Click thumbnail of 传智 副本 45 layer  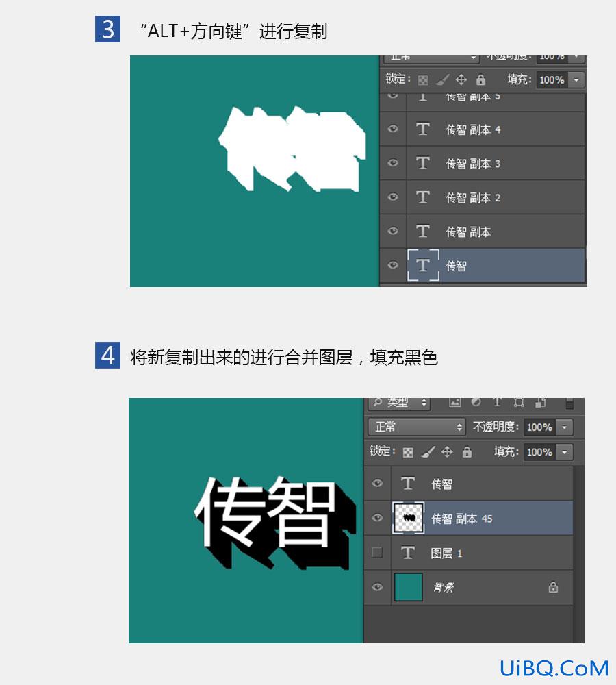pos(408,518)
